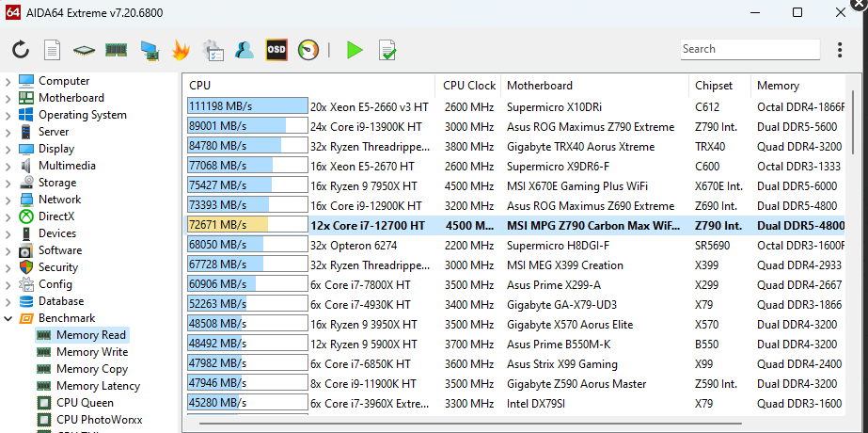Select the Multimedia speaker icon

(26, 166)
